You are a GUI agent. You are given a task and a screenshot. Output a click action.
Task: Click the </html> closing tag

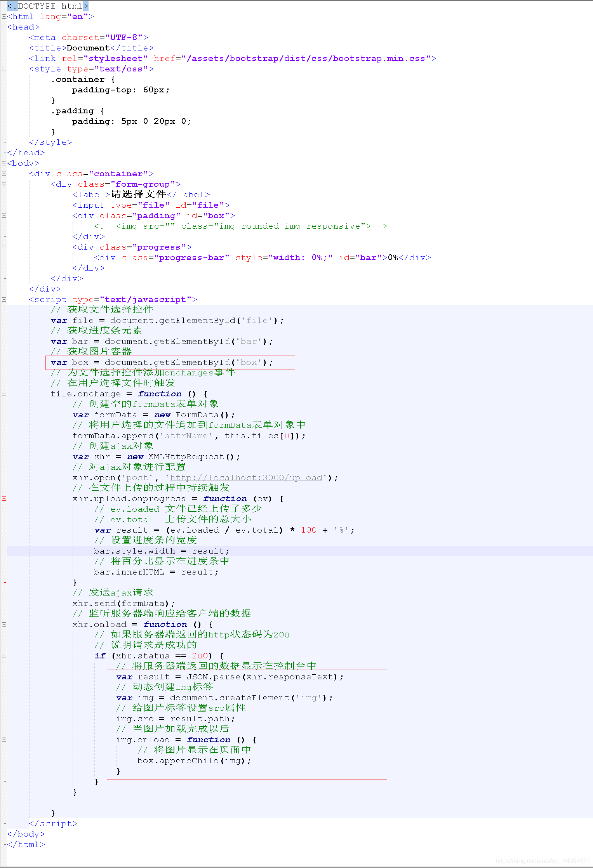pyautogui.click(x=26, y=845)
